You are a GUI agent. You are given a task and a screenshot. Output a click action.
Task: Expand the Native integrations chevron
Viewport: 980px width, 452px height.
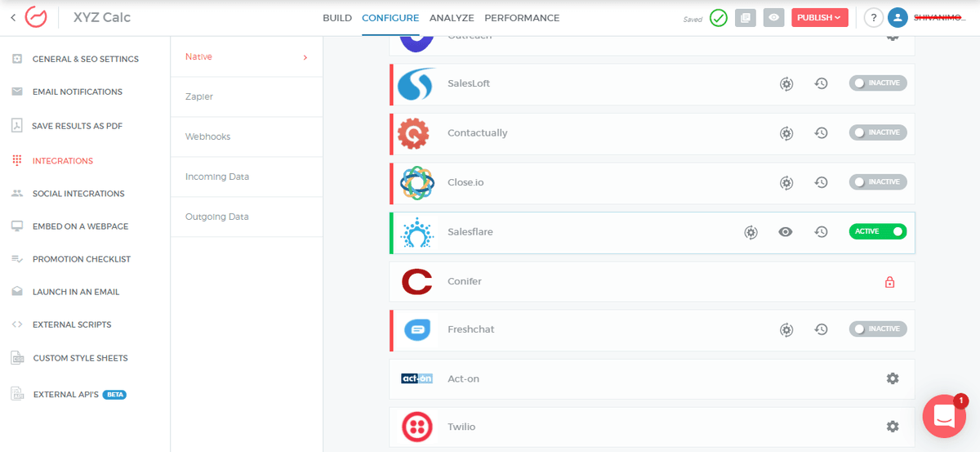coord(305,57)
